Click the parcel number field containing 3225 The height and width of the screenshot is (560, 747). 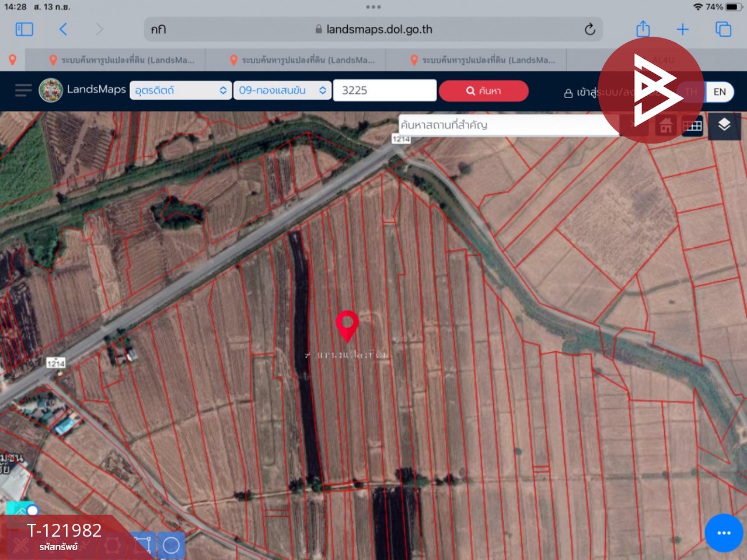coord(384,90)
